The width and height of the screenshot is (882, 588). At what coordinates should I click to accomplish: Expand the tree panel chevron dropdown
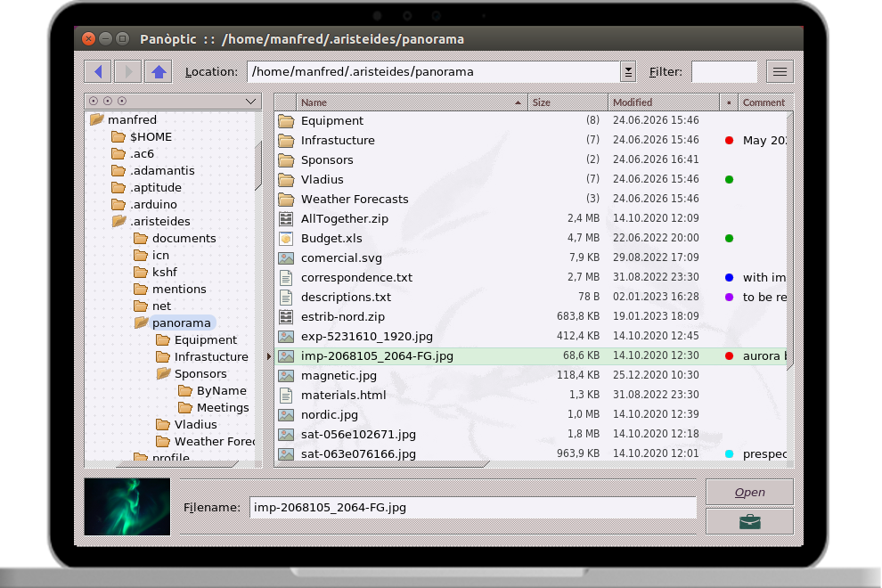click(251, 102)
